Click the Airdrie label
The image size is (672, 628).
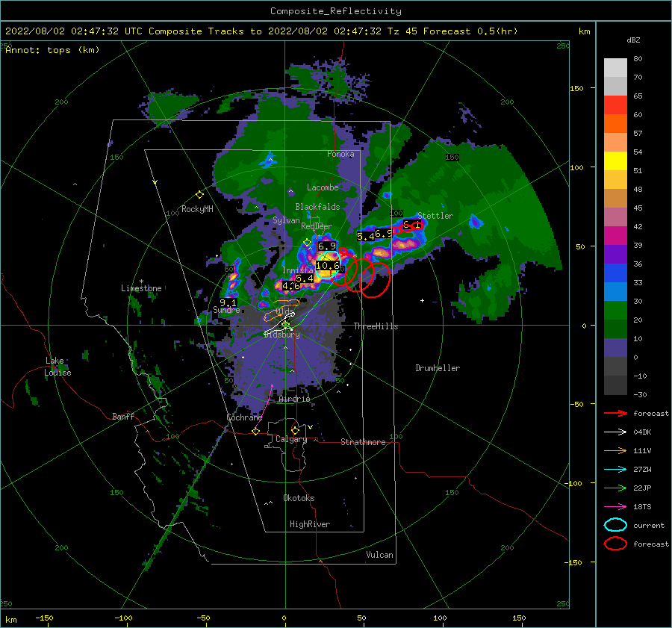pos(294,399)
